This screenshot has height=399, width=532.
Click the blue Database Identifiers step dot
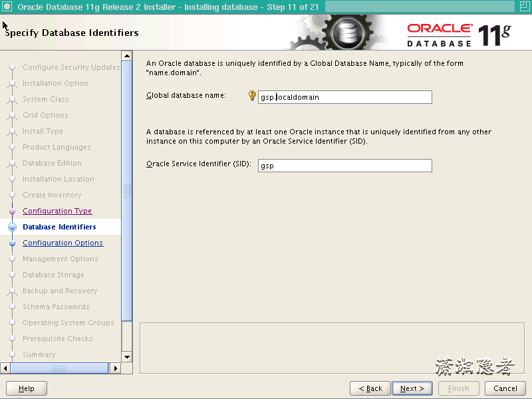pos(12,227)
